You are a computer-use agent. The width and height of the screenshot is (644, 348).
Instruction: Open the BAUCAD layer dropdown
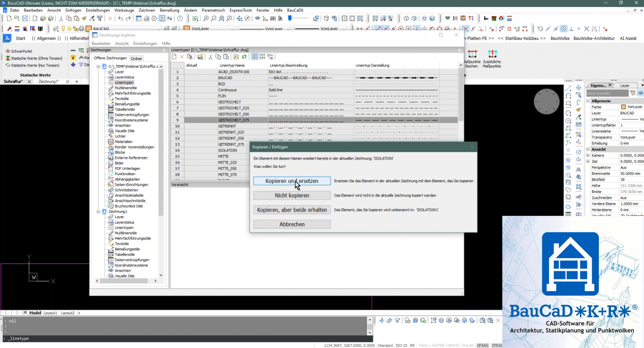click(159, 29)
